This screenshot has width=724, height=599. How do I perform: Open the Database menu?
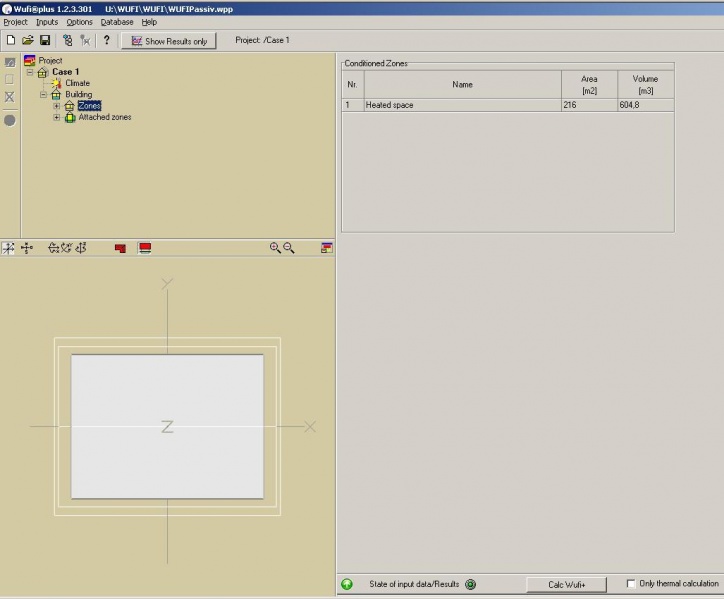(116, 22)
